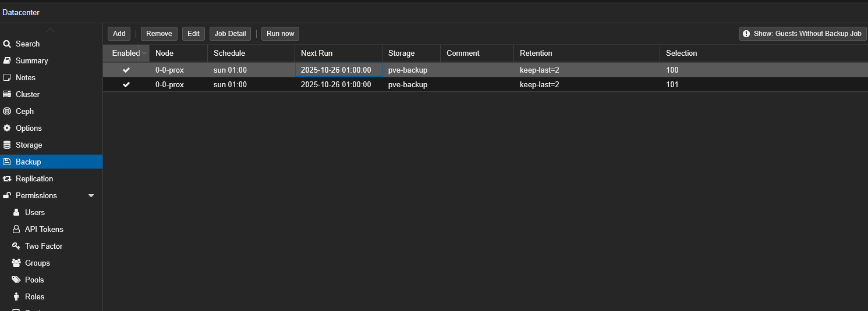
Task: Click the Search magnifier icon in sidebar
Action: click(7, 44)
